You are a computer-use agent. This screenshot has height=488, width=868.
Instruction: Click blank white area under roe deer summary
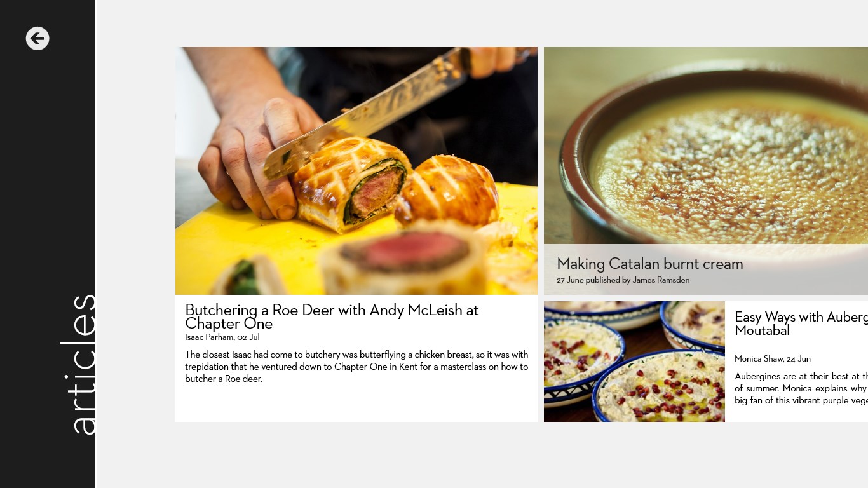tap(356, 403)
